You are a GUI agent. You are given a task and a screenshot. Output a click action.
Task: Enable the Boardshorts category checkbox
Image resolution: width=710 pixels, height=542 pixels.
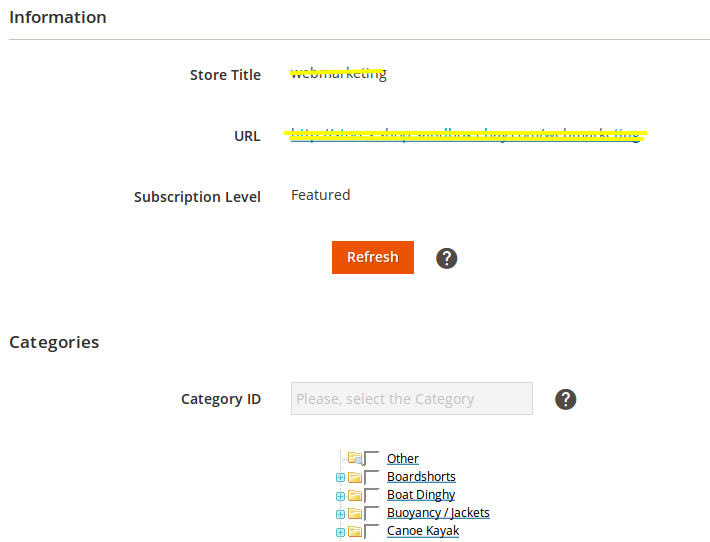point(372,477)
